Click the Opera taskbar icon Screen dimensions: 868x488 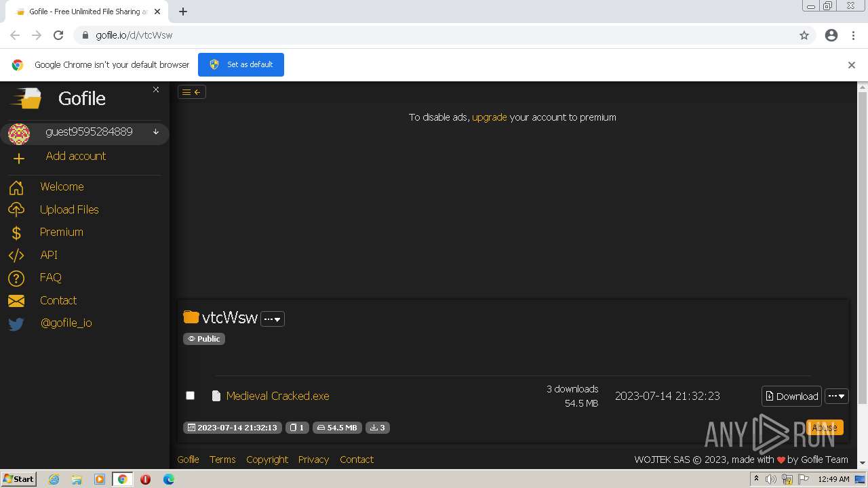[145, 479]
